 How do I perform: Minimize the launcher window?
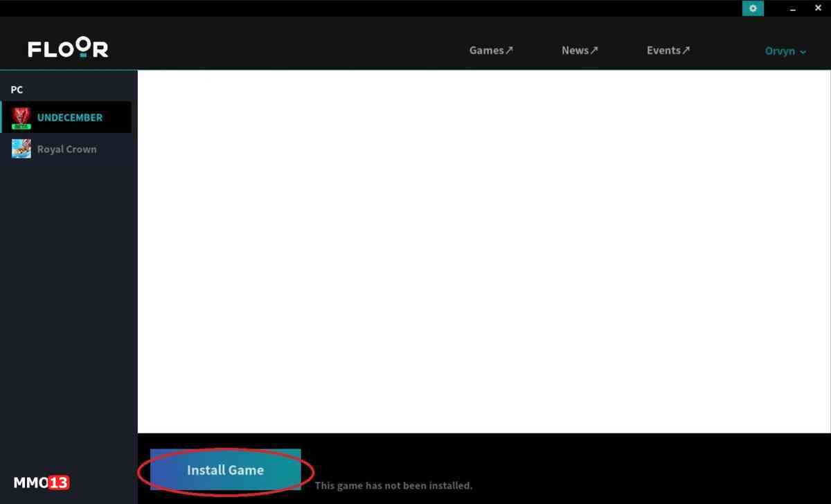(793, 8)
